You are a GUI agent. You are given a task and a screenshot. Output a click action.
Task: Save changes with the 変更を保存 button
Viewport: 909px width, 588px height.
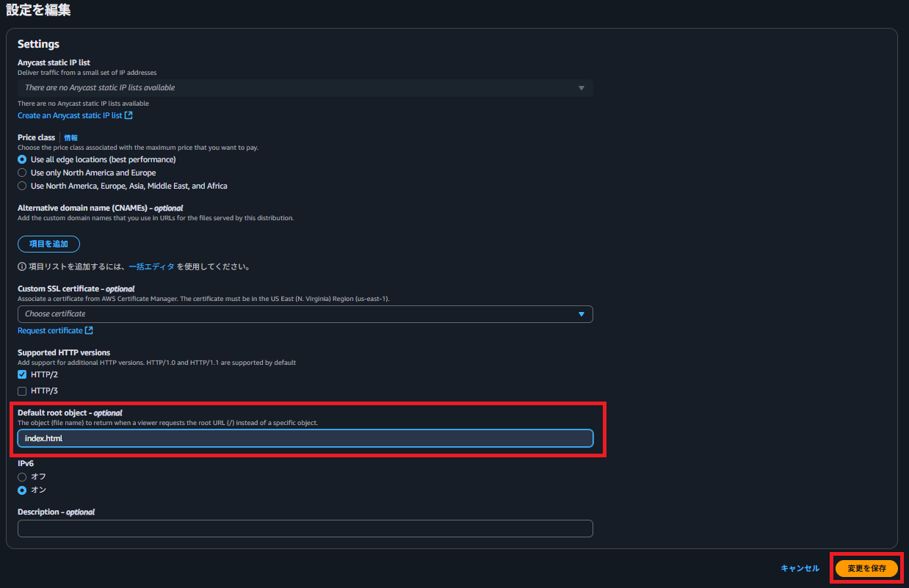tap(866, 569)
